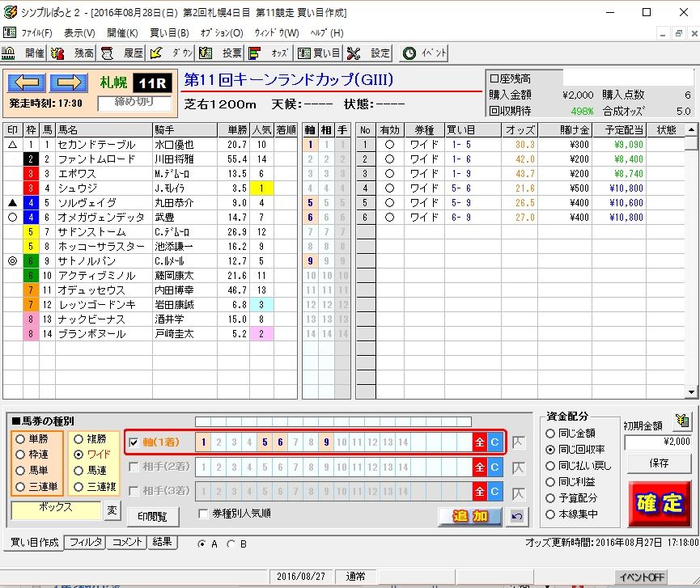Go to next race with right arrow
Viewport: 700px width, 588px height.
69,82
